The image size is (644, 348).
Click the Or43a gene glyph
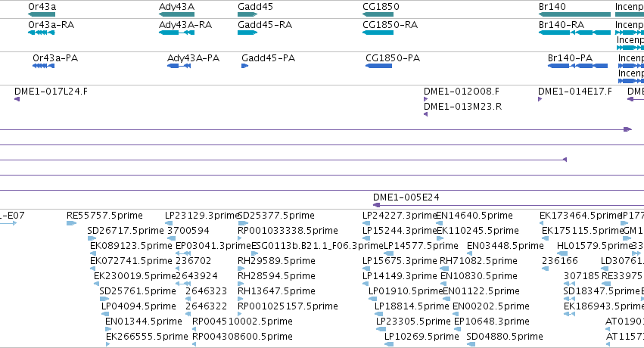(x=42, y=14)
